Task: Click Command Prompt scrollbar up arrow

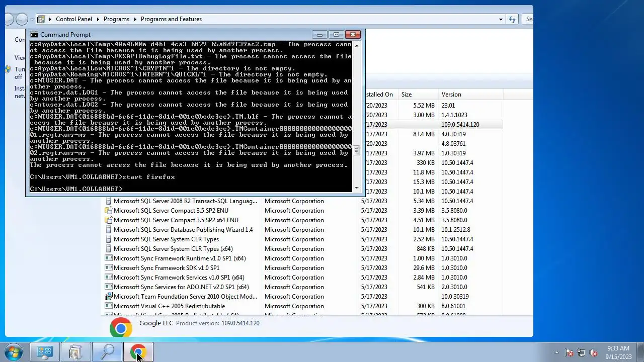Action: click(357, 45)
